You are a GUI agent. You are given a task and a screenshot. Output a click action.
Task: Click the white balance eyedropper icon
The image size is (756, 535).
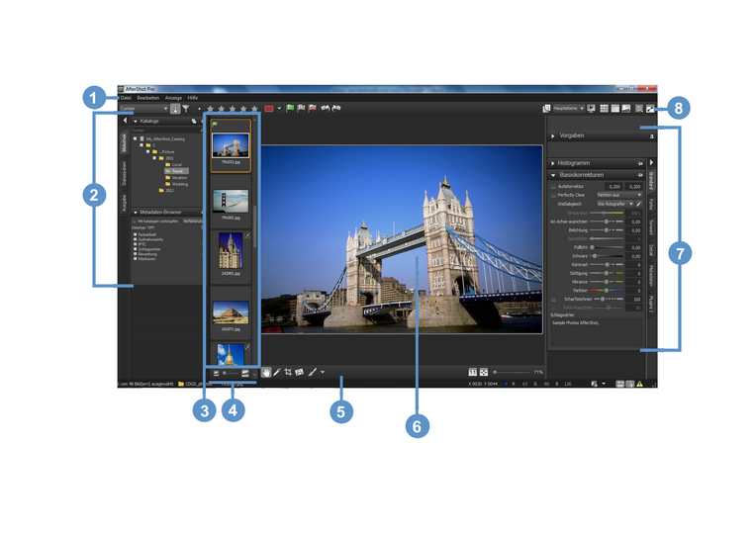[x=641, y=206]
